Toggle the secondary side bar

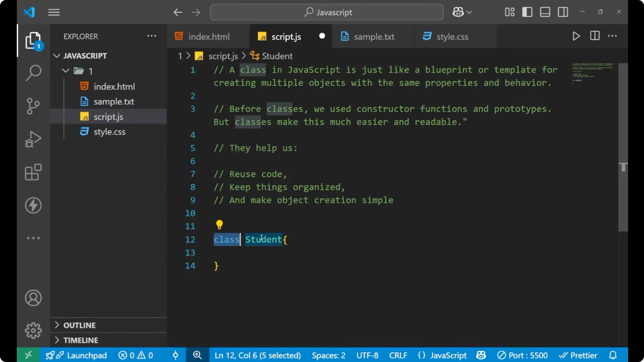[563, 12]
